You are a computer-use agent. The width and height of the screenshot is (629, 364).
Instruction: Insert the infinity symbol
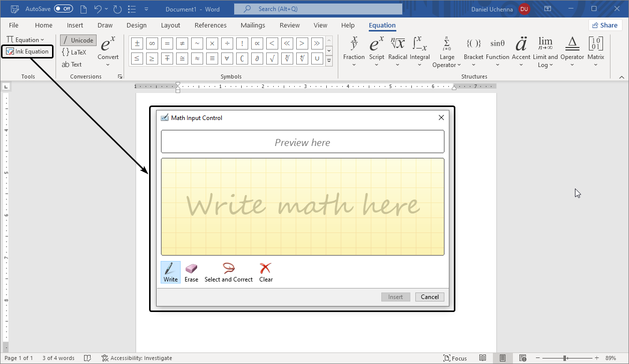coord(152,43)
